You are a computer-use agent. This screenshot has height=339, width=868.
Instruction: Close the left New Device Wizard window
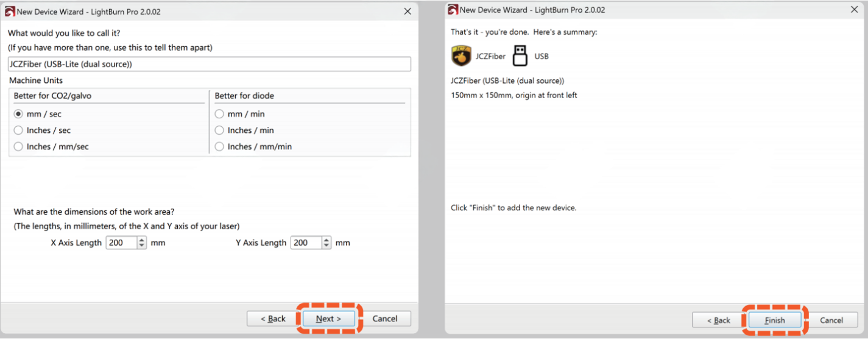pos(408,12)
